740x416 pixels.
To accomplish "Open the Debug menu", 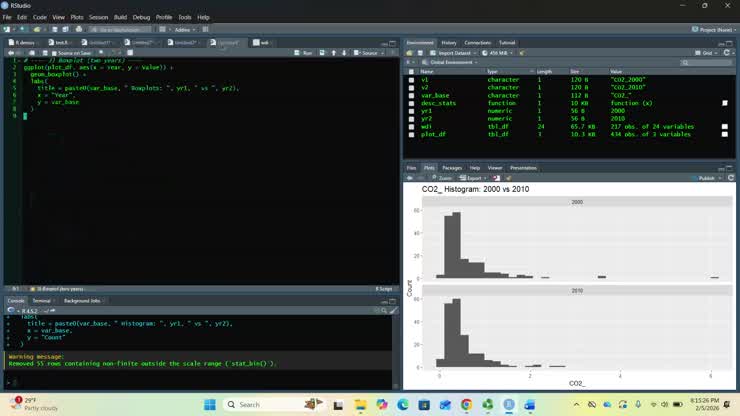I will [141, 17].
